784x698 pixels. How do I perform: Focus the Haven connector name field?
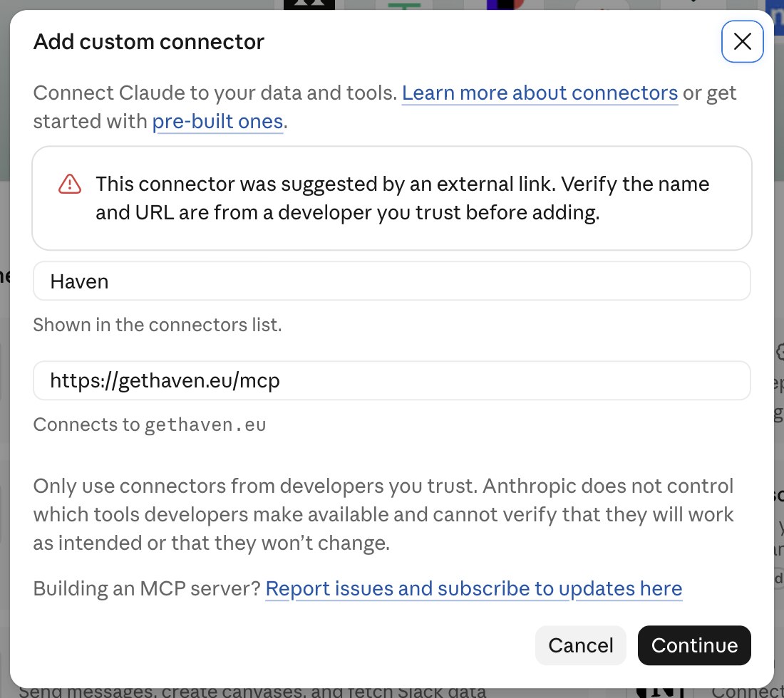(x=391, y=281)
